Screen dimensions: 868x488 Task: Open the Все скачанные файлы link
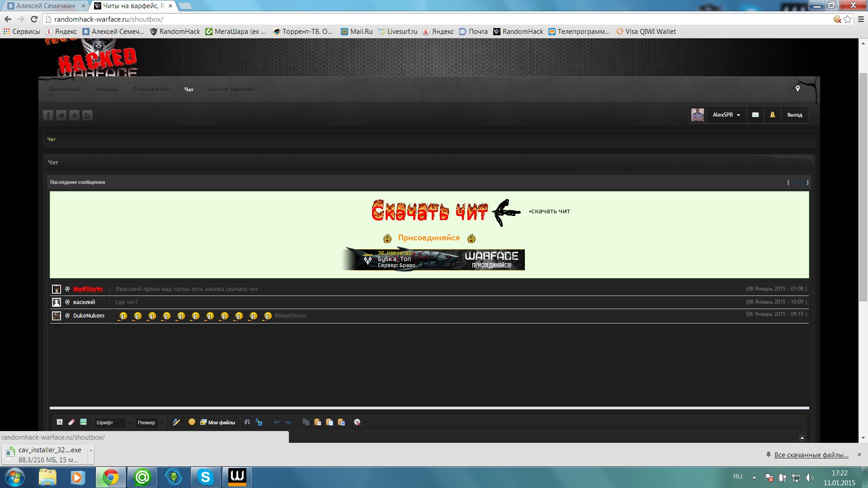[x=811, y=455]
